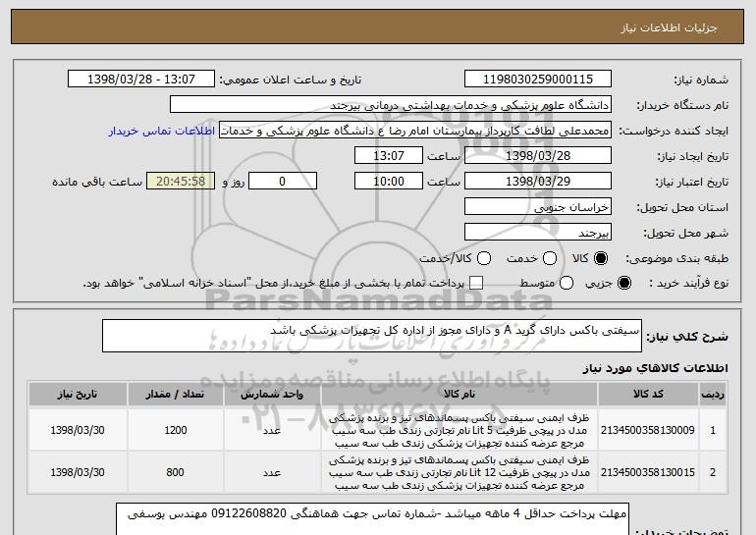Click product code 2134500358130015
Viewport: 756px width, 535px height.
[x=648, y=472]
